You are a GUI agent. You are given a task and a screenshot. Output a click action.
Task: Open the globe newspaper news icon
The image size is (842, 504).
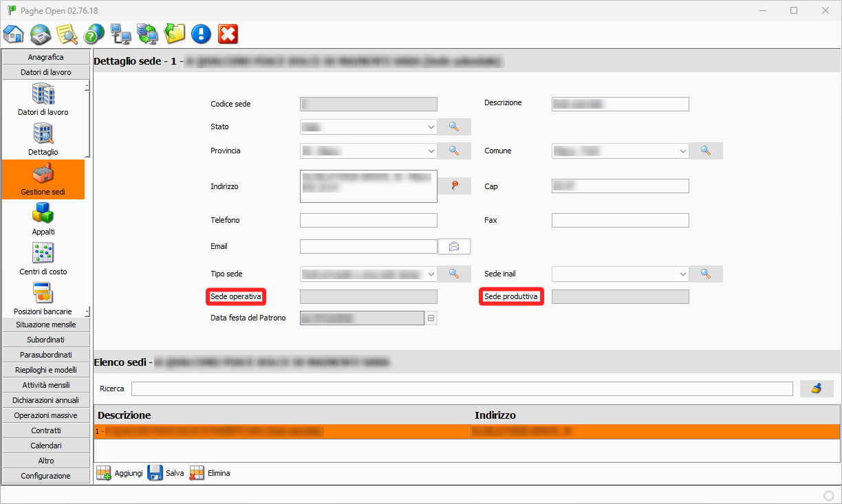click(x=41, y=34)
